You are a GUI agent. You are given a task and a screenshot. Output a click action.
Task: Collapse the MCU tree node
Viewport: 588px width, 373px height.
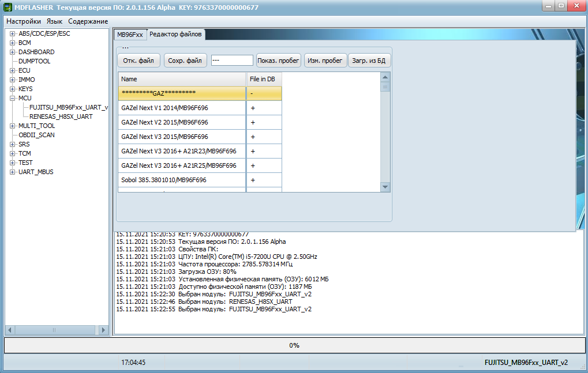[x=12, y=98]
